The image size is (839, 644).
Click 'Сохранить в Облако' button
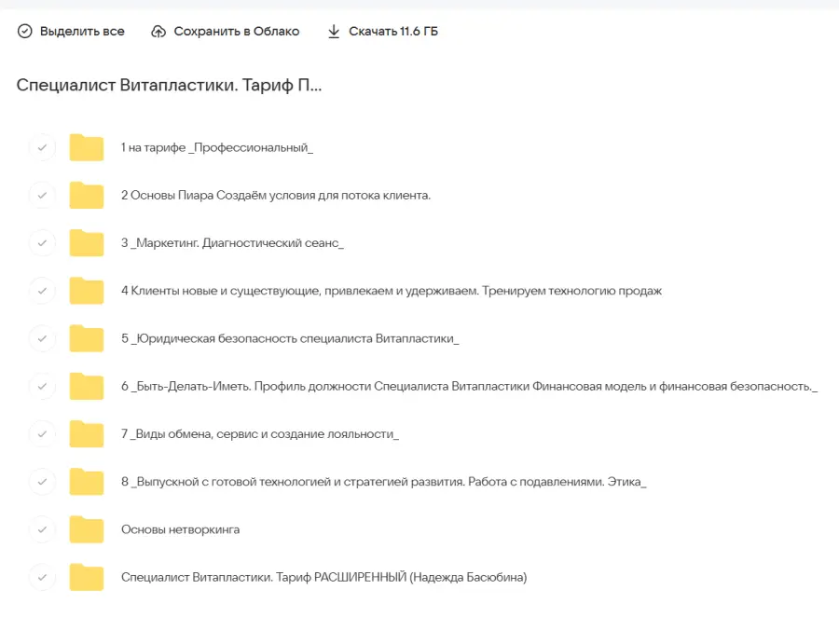236,32
